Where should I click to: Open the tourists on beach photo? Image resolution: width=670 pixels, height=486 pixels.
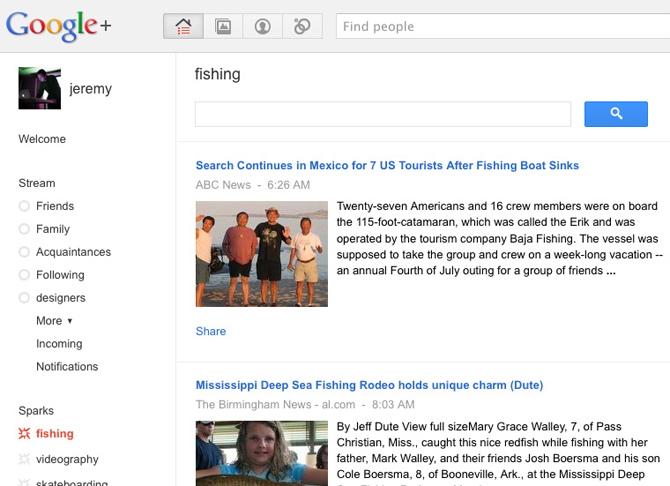[262, 254]
